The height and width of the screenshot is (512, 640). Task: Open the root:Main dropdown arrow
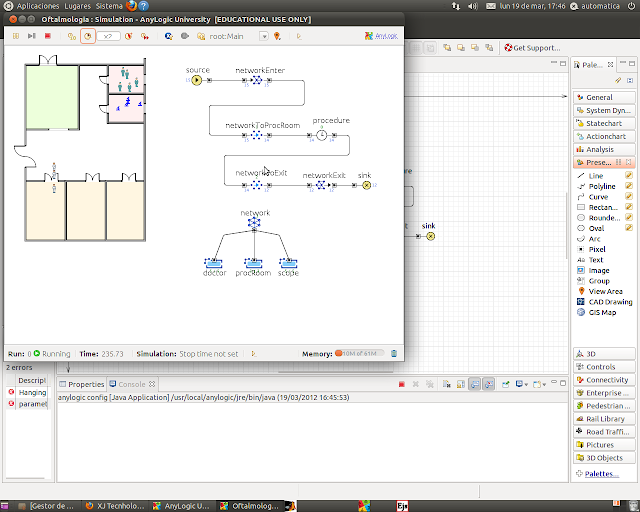click(264, 36)
